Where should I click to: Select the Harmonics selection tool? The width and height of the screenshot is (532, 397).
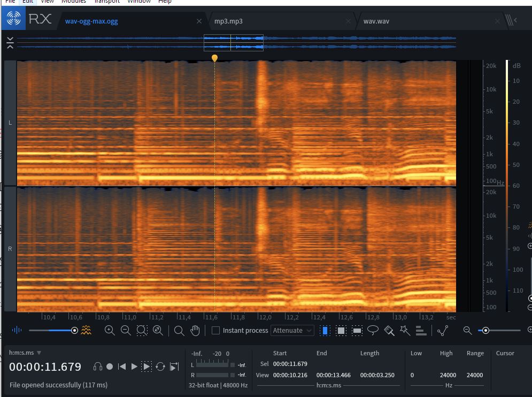pos(421,331)
